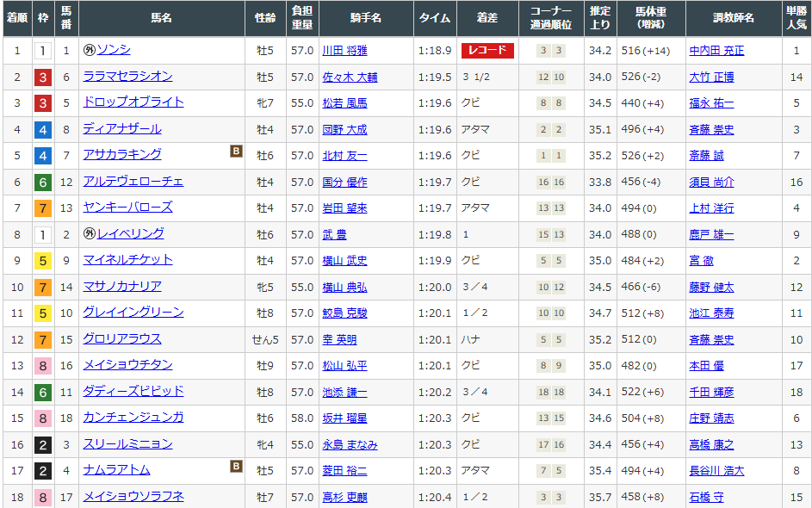
Task: Open trainer link 福永 祐一
Action: pos(711,103)
